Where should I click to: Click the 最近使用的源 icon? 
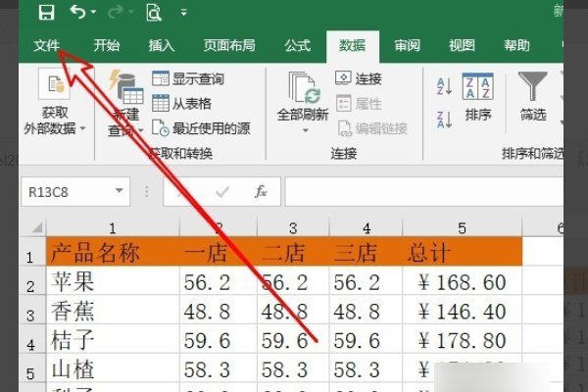(x=161, y=128)
